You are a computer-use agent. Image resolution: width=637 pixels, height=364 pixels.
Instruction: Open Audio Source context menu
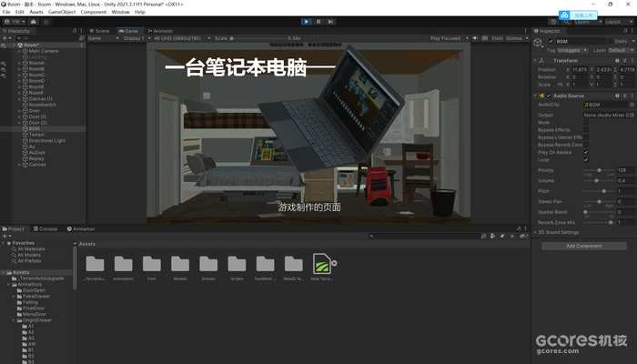click(x=632, y=96)
